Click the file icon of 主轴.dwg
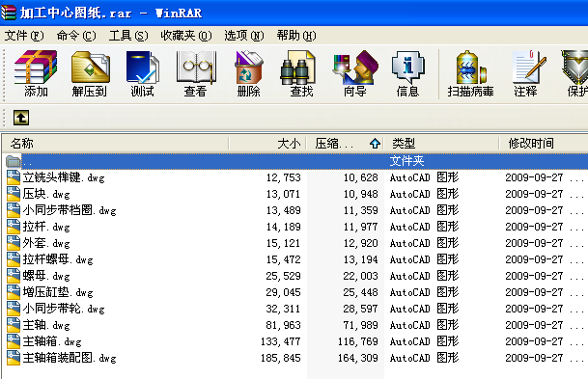This screenshot has width=588, height=379. pyautogui.click(x=14, y=325)
